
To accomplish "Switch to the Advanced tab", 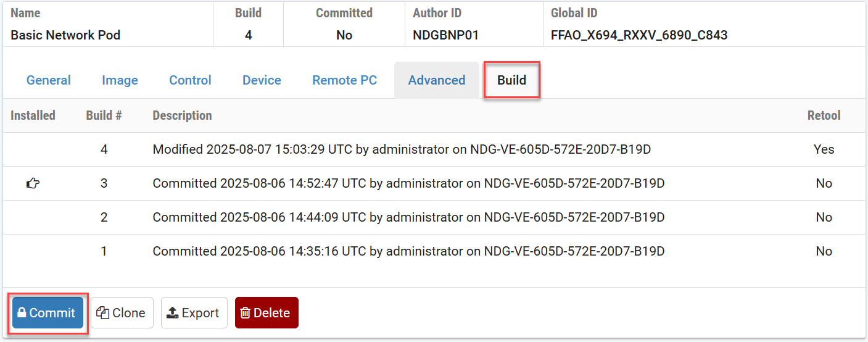I will (437, 80).
